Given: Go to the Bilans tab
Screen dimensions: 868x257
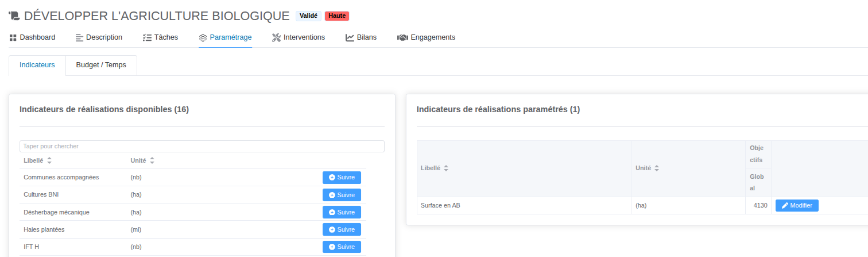Looking at the screenshot, I should pyautogui.click(x=361, y=37).
